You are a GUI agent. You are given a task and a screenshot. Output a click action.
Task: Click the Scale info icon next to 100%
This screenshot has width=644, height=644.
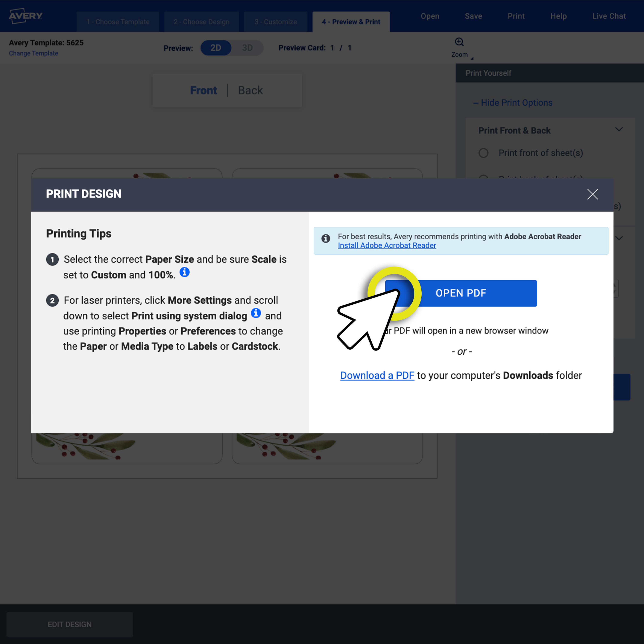tap(185, 272)
